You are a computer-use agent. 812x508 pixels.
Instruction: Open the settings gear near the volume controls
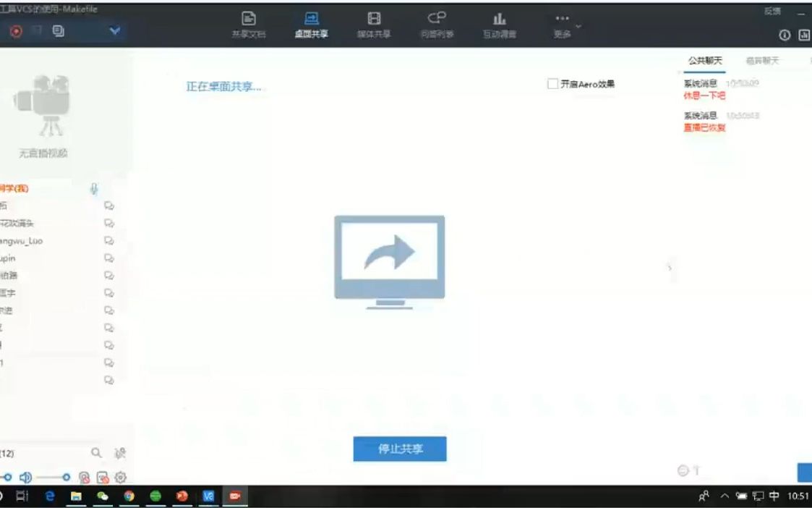pyautogui.click(x=120, y=478)
